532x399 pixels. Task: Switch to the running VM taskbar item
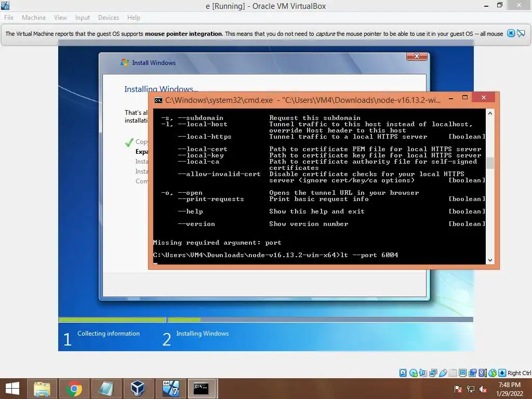click(170, 389)
